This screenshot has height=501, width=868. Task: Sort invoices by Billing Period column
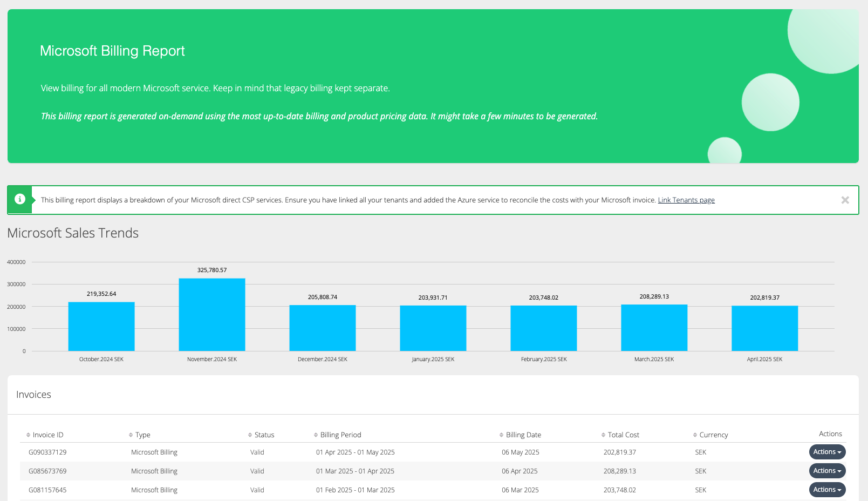pos(340,435)
